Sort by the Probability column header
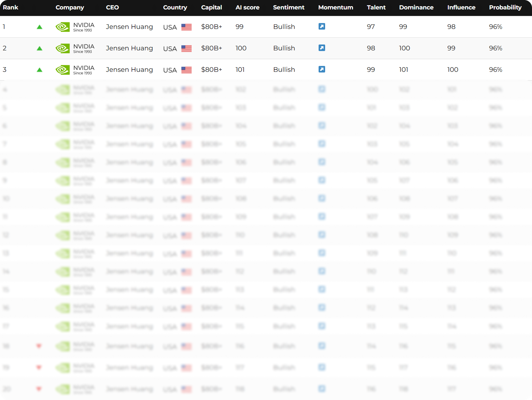The height and width of the screenshot is (400, 532). pyautogui.click(x=505, y=7)
